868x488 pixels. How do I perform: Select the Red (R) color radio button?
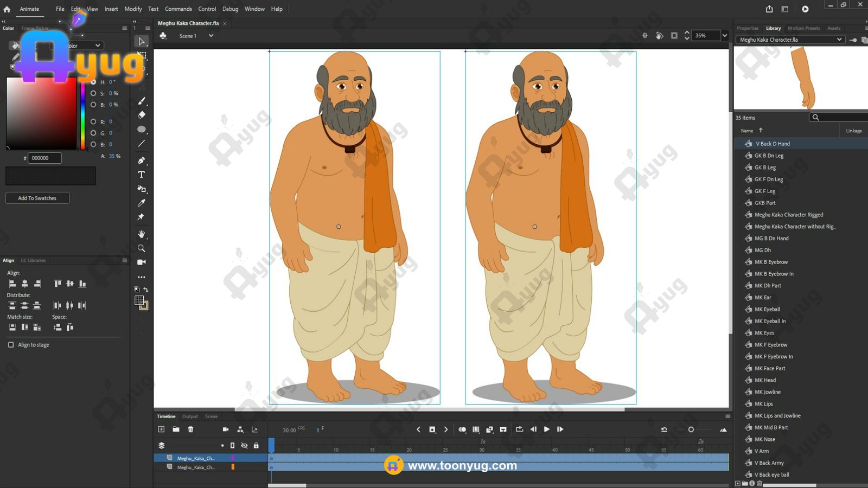click(93, 122)
